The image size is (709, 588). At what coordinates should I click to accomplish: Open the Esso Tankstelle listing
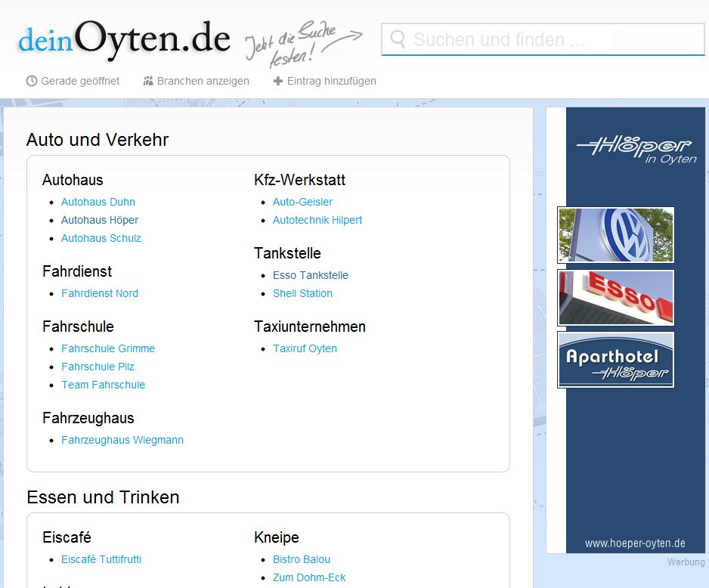point(311,275)
